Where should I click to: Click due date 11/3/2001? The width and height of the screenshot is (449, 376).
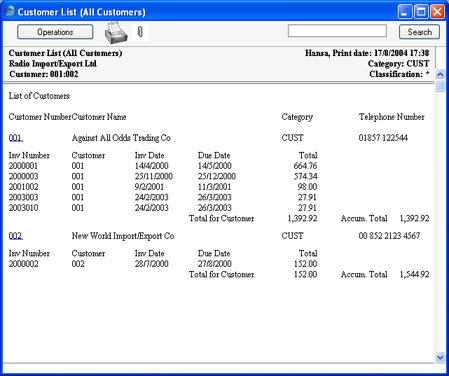214,187
